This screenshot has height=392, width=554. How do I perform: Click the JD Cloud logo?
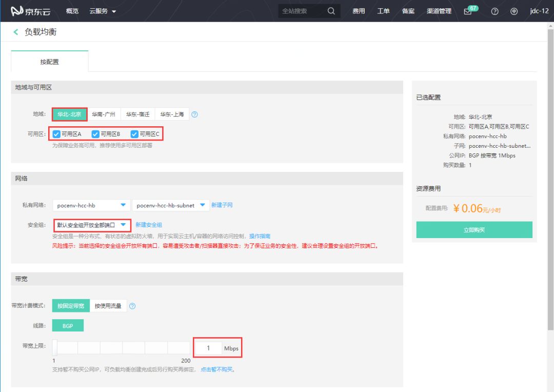31,11
